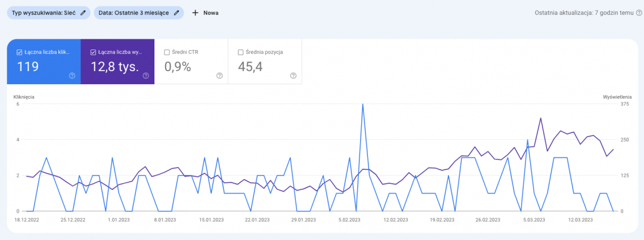Open the Typ wyszukiwania: Sieć filter
This screenshot has width=644, height=240.
click(43, 13)
